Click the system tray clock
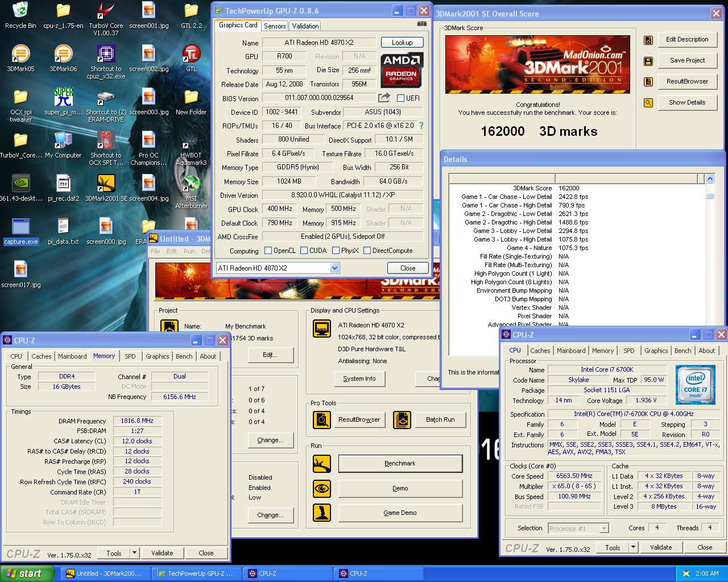 point(707,573)
